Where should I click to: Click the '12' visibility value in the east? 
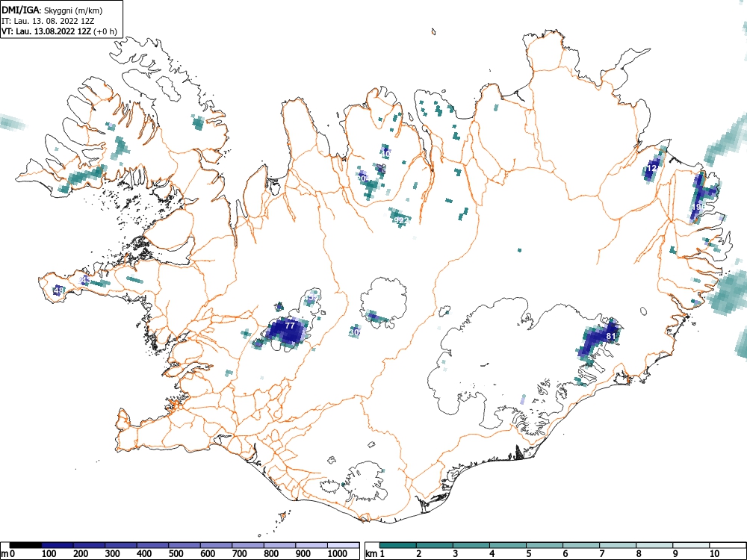click(x=653, y=168)
